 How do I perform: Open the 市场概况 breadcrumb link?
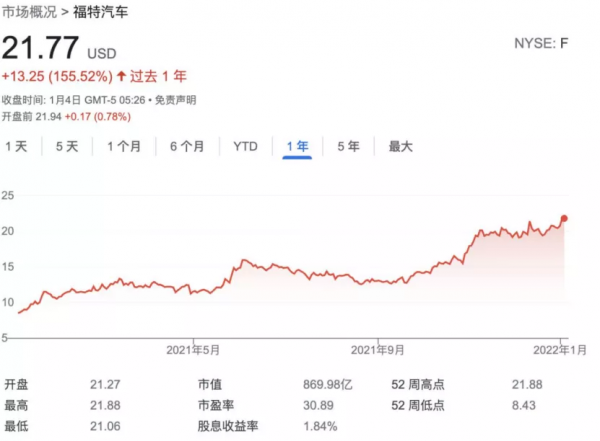click(x=29, y=12)
